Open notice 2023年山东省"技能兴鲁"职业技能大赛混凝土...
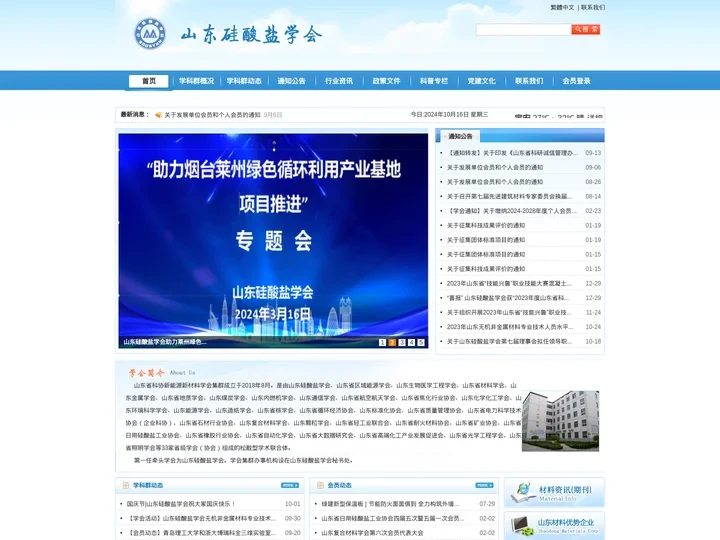Screen dimensions: 720x540 pyautogui.click(x=509, y=283)
